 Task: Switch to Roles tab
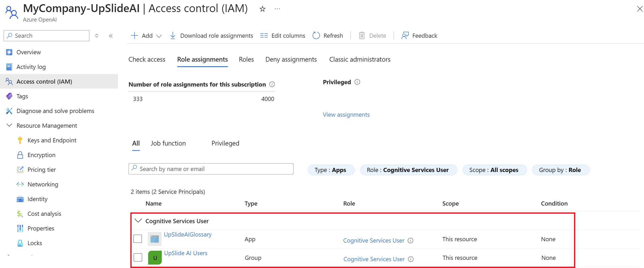pos(246,60)
